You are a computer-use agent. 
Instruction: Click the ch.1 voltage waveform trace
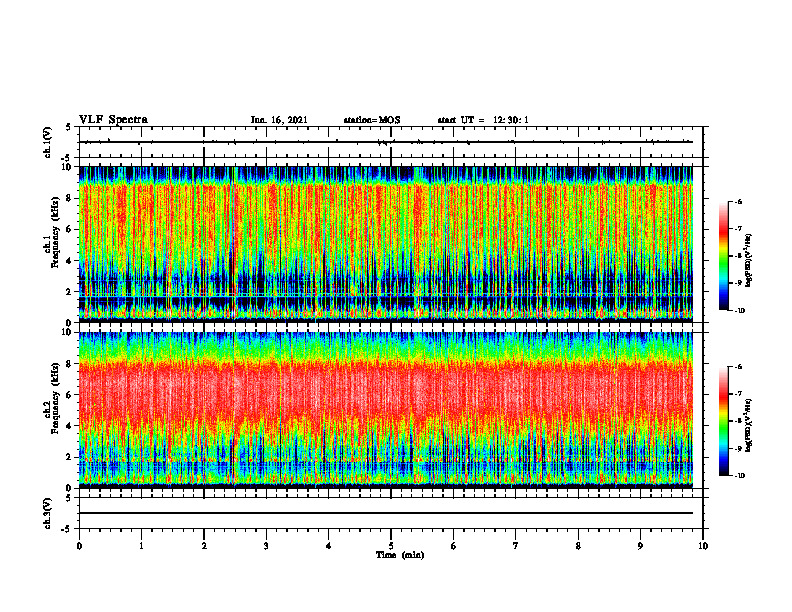(386, 142)
